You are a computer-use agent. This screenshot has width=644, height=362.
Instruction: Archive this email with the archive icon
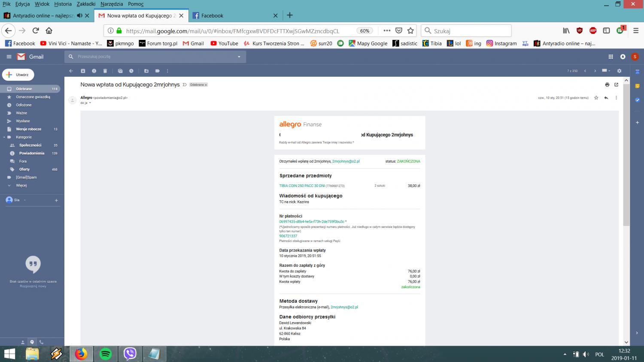pos(83,71)
